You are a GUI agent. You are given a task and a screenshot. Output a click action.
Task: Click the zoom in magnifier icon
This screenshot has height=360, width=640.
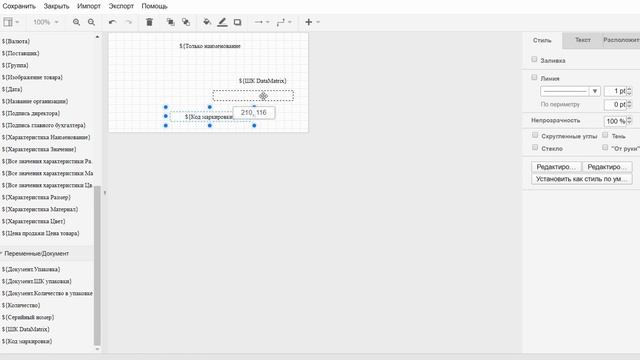[x=76, y=22]
